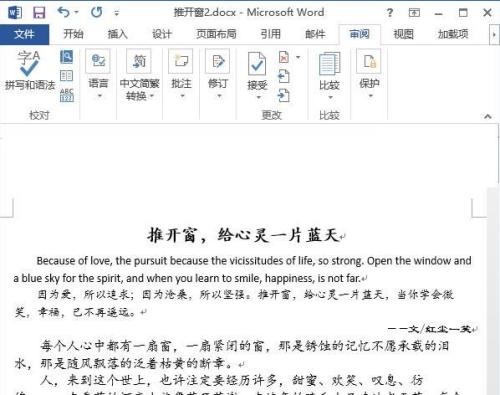Click the paragraph starting 'Because of love'
Viewport: 500px width, 395px height.
[242, 269]
